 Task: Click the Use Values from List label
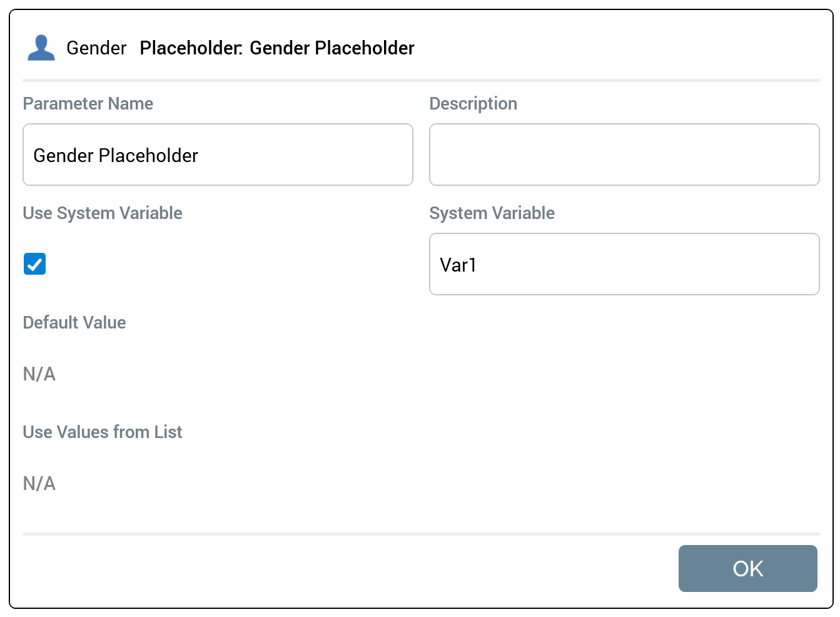[103, 432]
